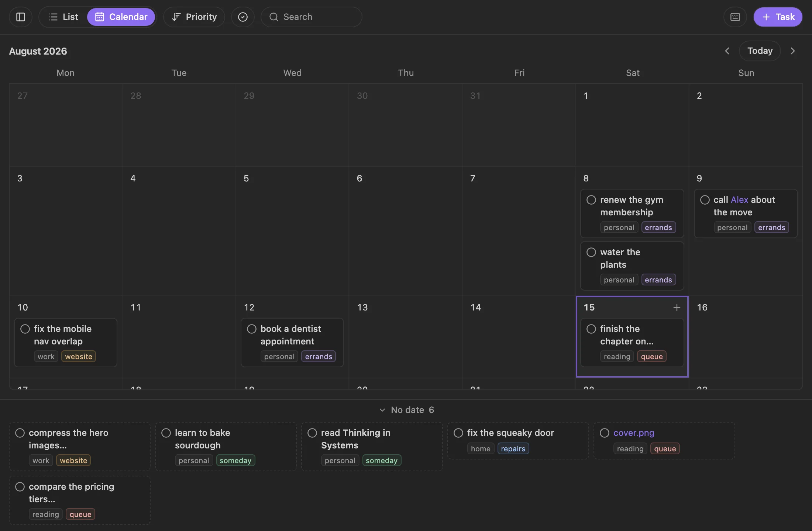Switch to Calendar view
The image size is (812, 531).
point(121,17)
